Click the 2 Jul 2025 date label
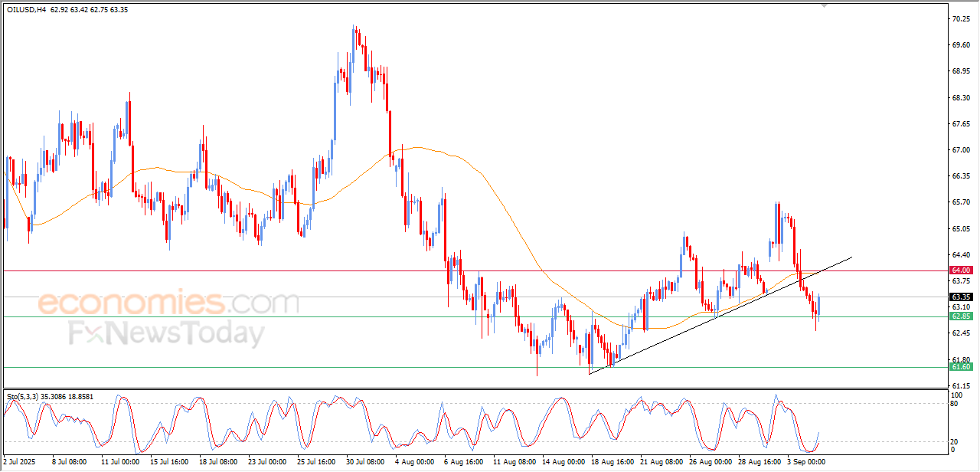The height and width of the screenshot is (472, 980). pyautogui.click(x=18, y=462)
